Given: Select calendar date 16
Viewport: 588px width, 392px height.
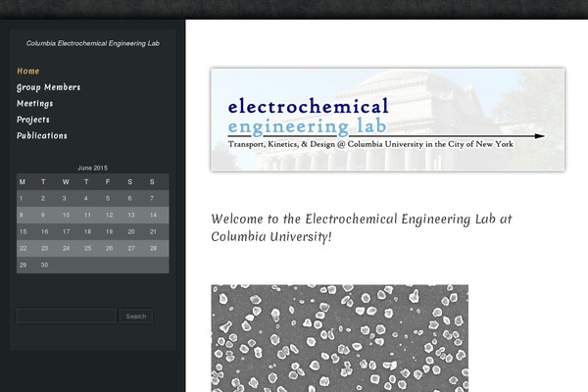Looking at the screenshot, I should point(44,232).
